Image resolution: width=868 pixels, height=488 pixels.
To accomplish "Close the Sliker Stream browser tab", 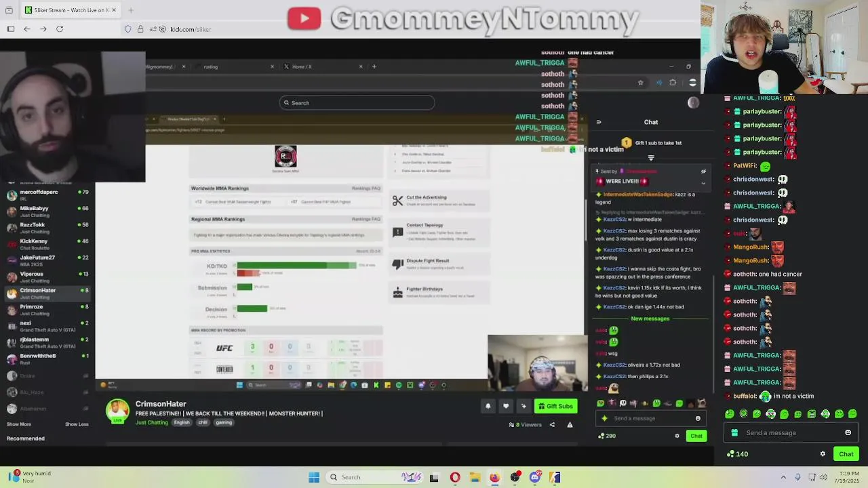I will coord(114,10).
